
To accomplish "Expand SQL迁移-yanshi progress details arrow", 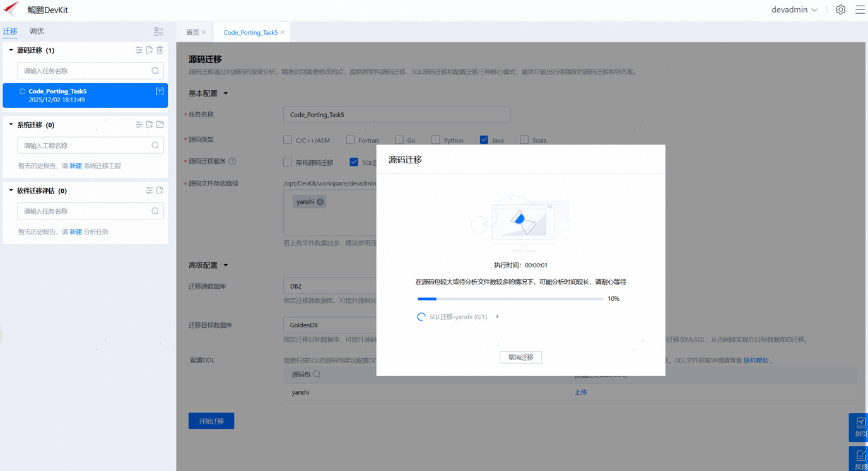I will pos(498,317).
